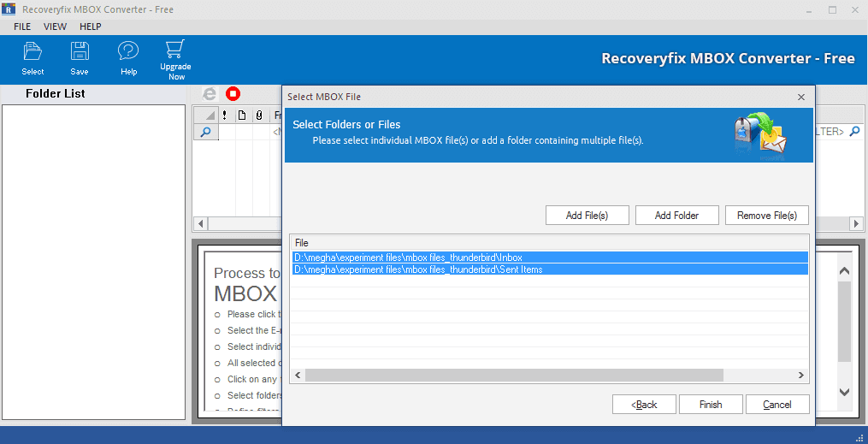Cancel the Select MBOX File dialog
The image size is (868, 444).
coord(777,404)
